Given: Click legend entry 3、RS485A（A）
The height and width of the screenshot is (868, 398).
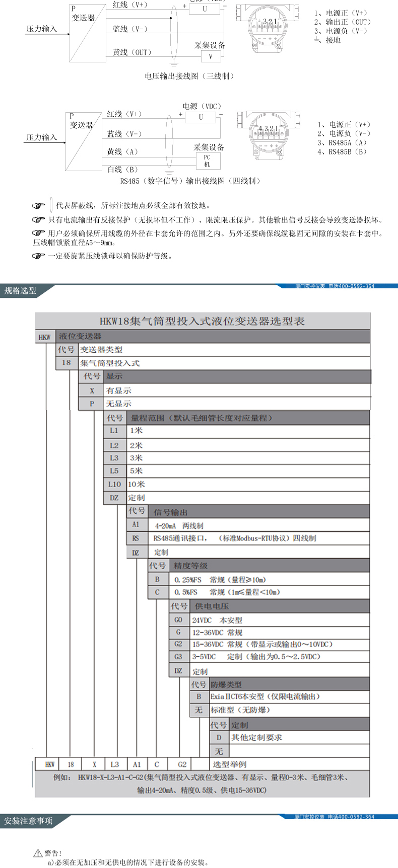Looking at the screenshot, I should click(342, 143).
